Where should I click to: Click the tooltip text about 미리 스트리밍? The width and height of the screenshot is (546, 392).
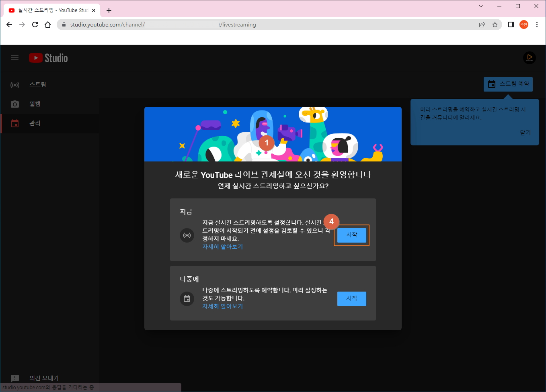[473, 113]
